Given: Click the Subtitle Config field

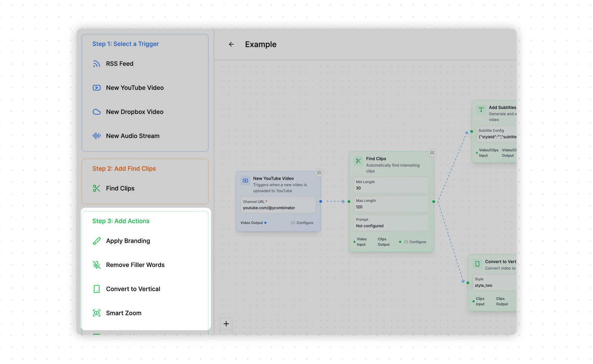Looking at the screenshot, I should 497,134.
